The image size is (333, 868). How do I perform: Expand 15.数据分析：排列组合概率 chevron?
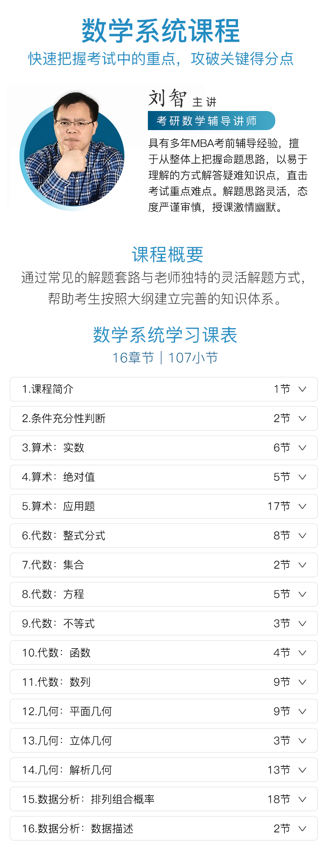(302, 800)
